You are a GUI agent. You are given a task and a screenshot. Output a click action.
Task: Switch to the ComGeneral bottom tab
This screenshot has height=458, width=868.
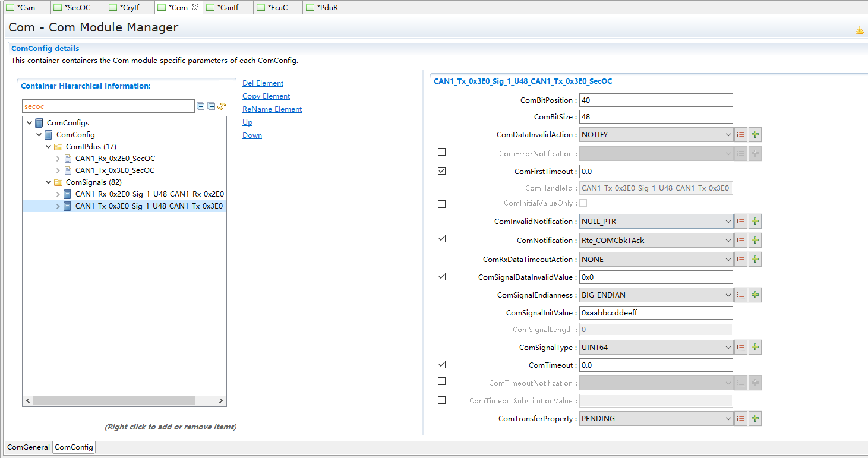click(x=29, y=447)
